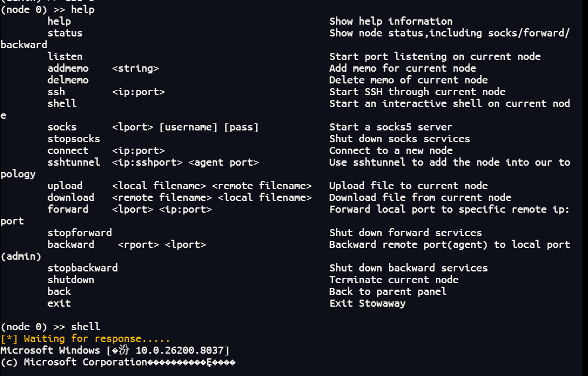Click the 'stopbackward' command name
Image resolution: width=588 pixels, height=376 pixels.
click(x=82, y=268)
